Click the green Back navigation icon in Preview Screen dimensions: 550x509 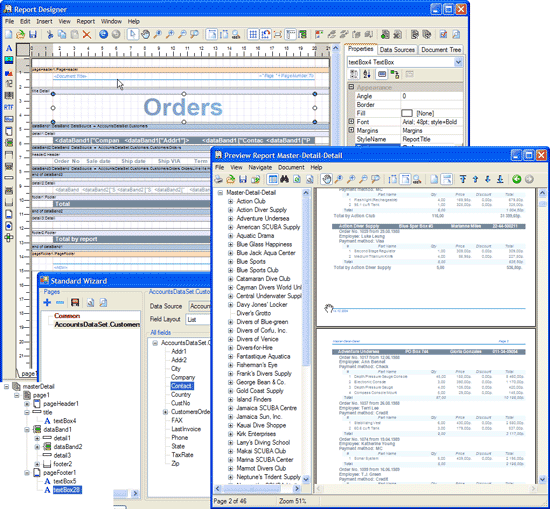click(516, 179)
